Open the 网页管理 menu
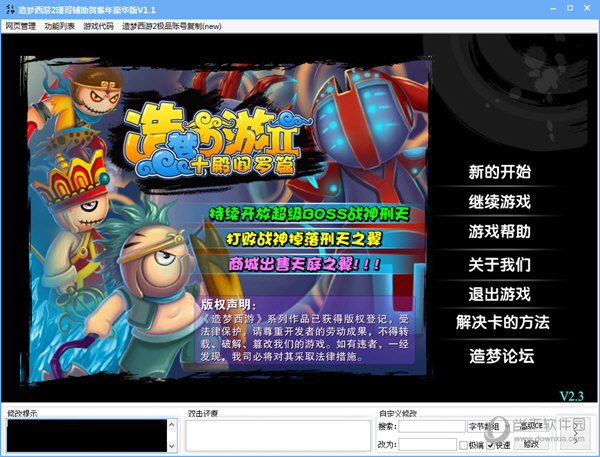 (20, 26)
